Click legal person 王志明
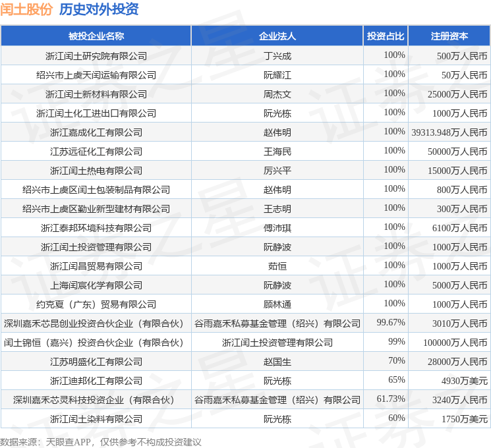 click(x=277, y=209)
